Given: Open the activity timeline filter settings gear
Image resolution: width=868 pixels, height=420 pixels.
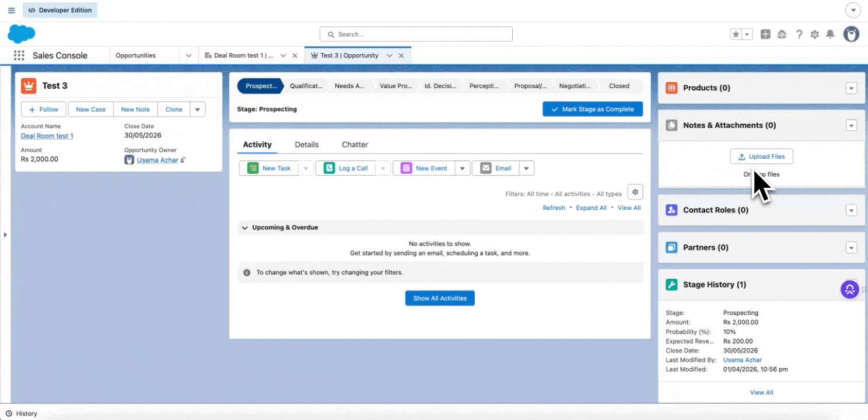Looking at the screenshot, I should point(635,192).
